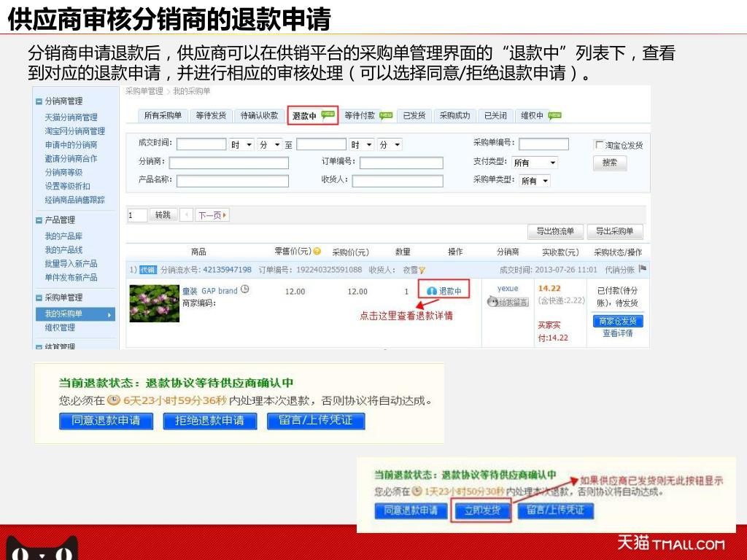Open 淘宝网分销商管理 in sidebar
The height and width of the screenshot is (560, 747).
75,131
